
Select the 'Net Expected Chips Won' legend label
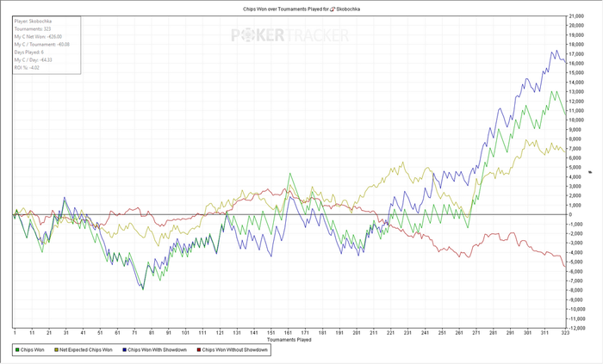[86, 349]
